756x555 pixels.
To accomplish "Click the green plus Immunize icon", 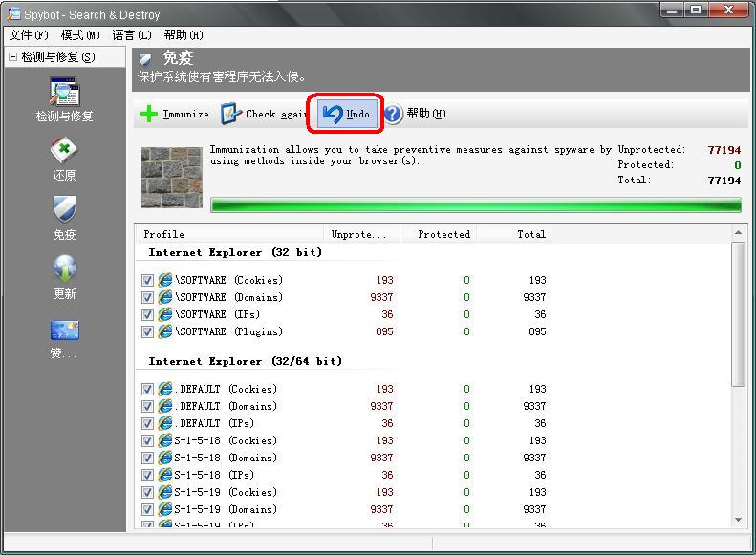I will [149, 115].
